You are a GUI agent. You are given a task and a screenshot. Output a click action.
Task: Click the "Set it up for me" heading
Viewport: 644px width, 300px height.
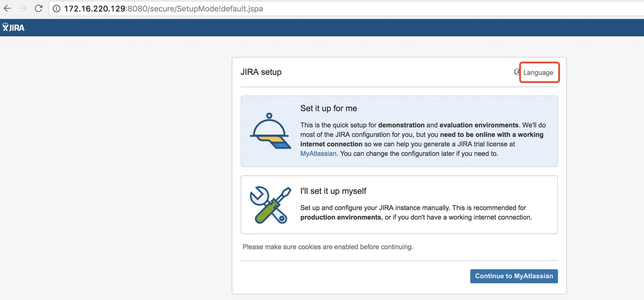click(x=329, y=109)
